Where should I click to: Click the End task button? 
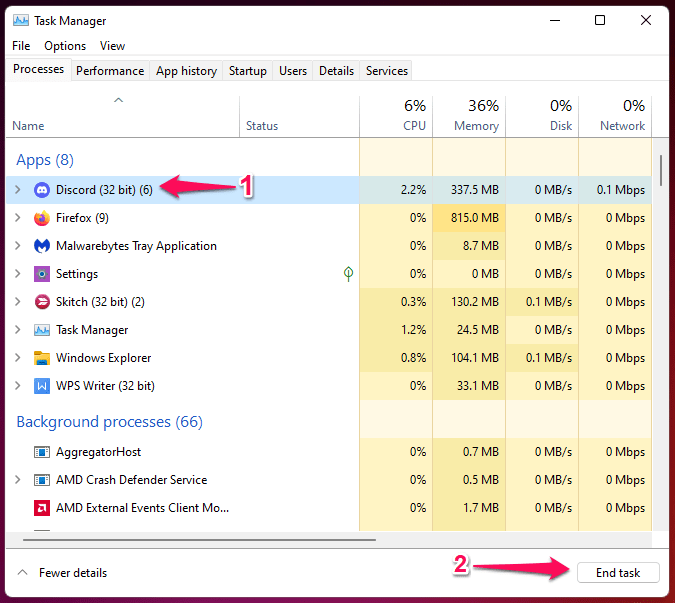pos(618,572)
